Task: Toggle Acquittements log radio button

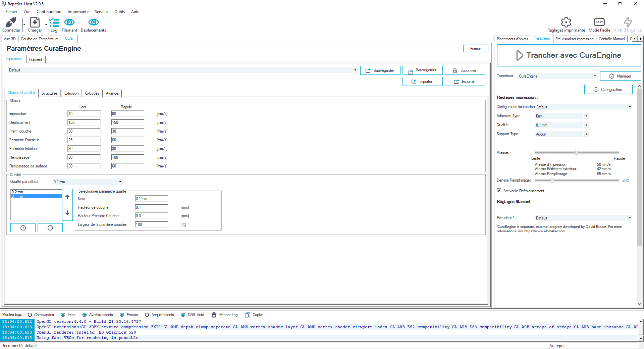Action: (147, 315)
